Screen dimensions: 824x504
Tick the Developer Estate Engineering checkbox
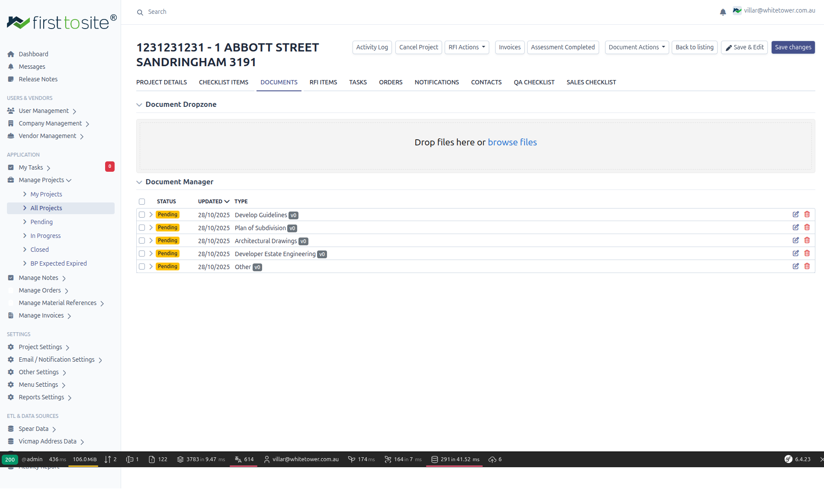tap(142, 253)
